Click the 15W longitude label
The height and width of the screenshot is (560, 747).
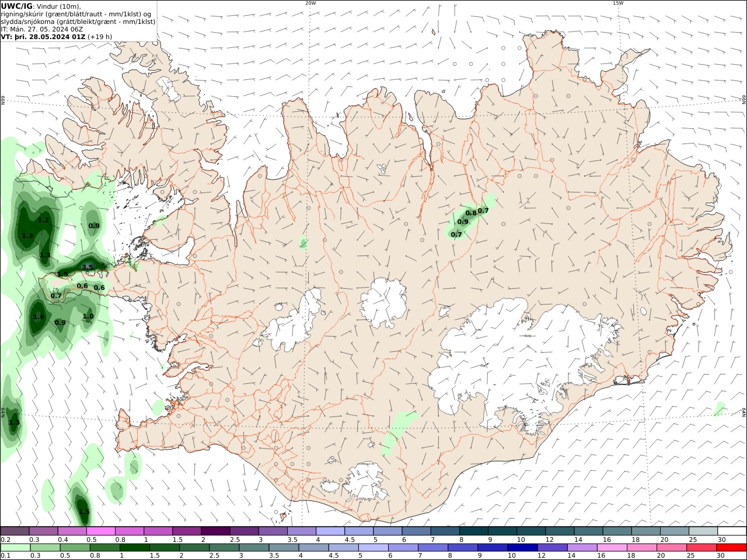click(x=618, y=3)
